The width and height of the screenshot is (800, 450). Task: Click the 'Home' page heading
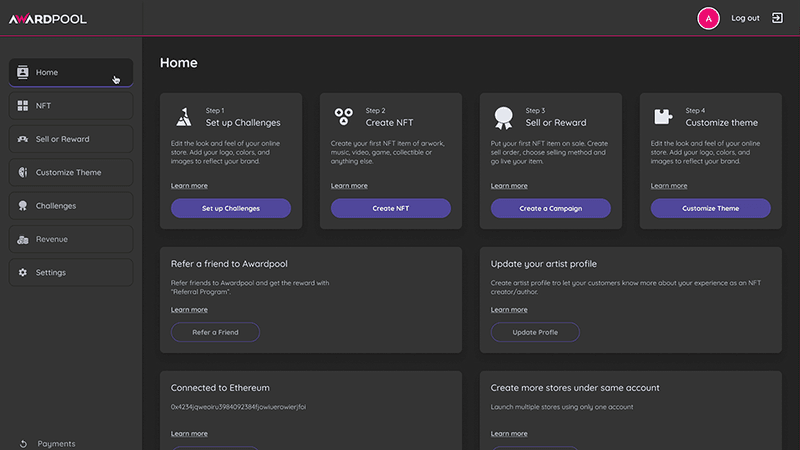179,62
